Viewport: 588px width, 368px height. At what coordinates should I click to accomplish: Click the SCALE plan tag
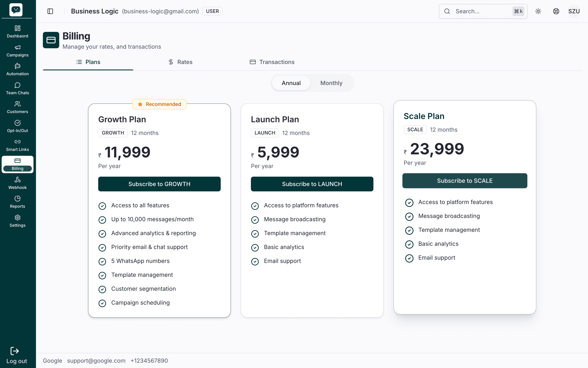click(x=415, y=129)
